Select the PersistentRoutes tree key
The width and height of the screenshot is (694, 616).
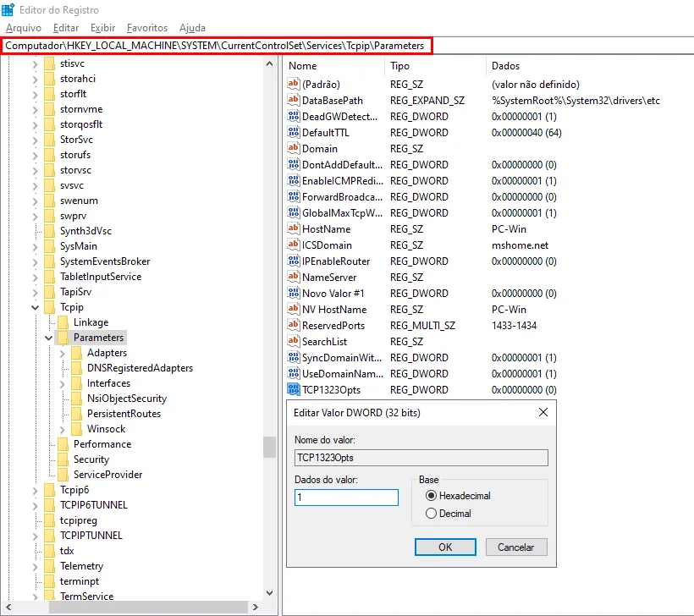124,413
